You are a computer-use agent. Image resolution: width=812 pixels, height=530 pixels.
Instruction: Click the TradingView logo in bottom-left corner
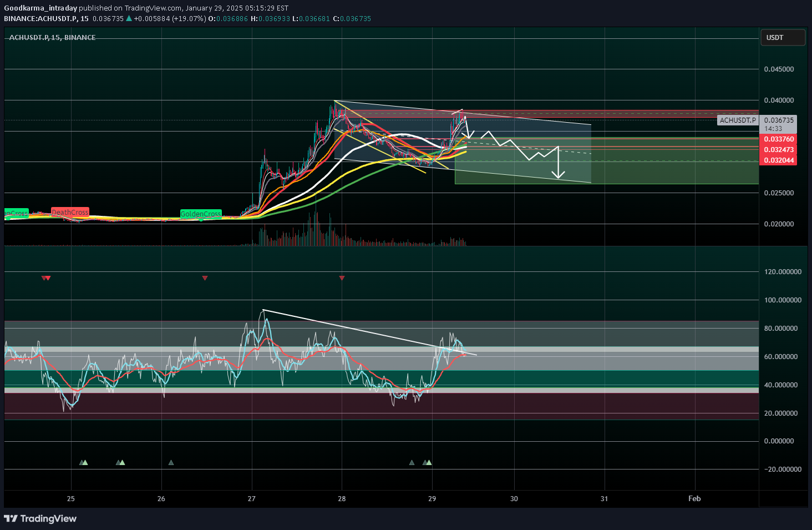point(40,518)
